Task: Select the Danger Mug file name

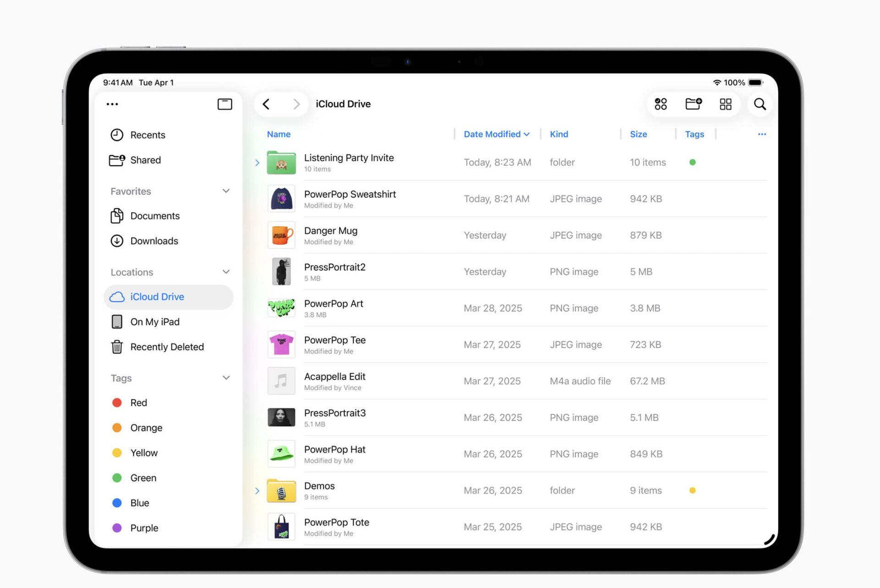Action: click(330, 231)
